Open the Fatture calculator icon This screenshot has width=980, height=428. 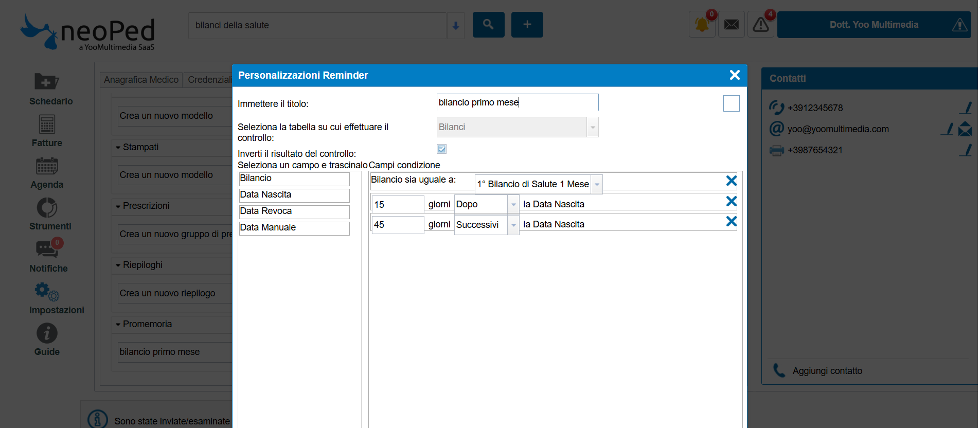point(47,124)
